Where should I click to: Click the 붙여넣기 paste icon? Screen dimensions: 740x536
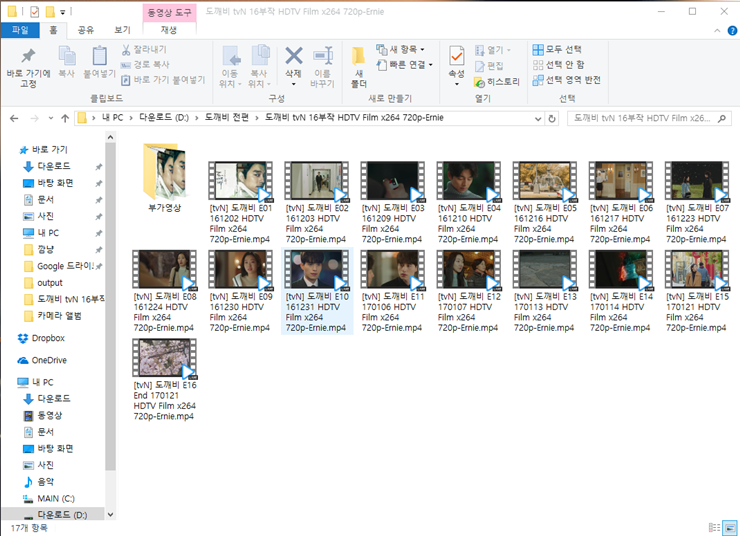100,62
